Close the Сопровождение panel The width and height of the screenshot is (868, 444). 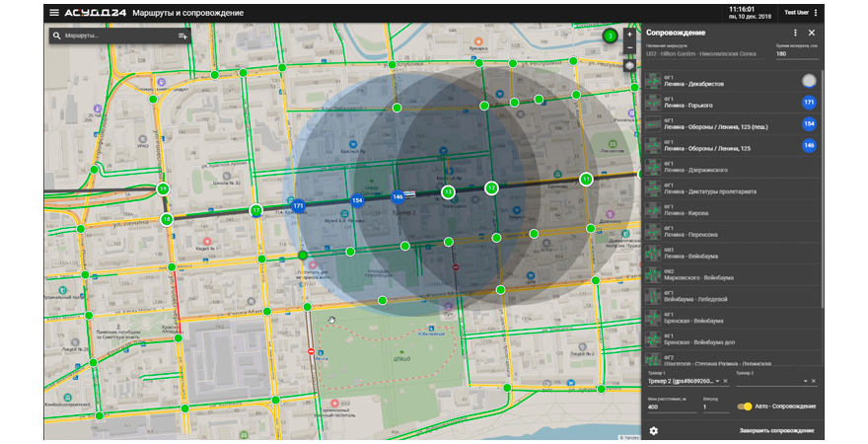coord(811,33)
